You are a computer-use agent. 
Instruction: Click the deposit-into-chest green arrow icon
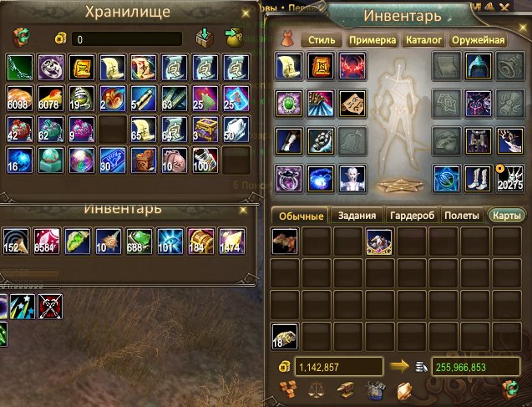tap(205, 38)
